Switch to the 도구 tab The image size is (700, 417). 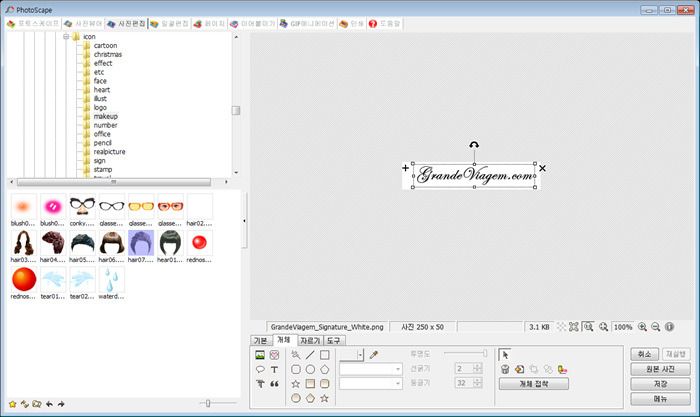click(x=333, y=341)
